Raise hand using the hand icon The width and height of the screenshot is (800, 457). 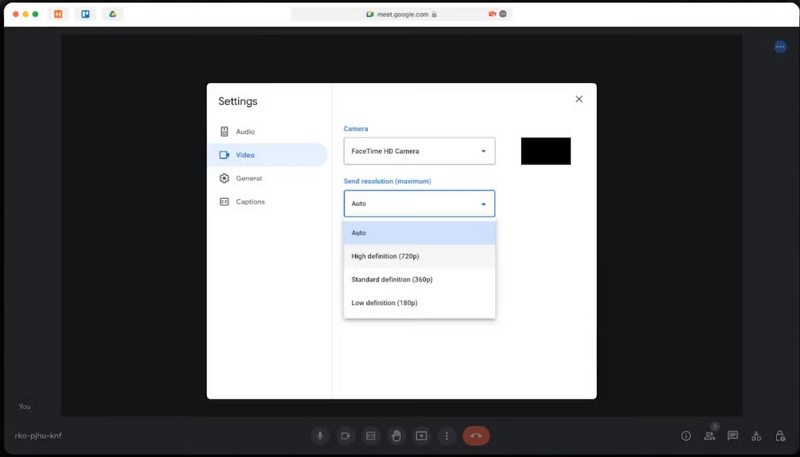point(396,436)
